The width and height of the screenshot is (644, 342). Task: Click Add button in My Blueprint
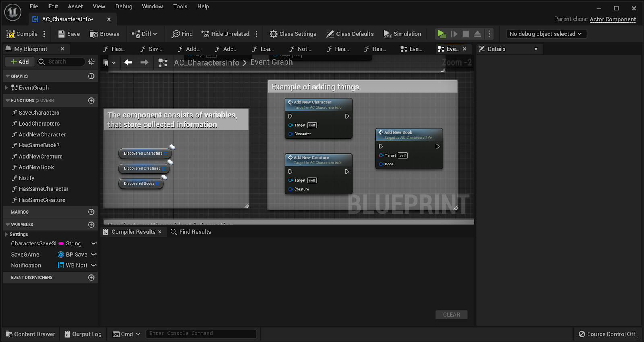pyautogui.click(x=20, y=62)
